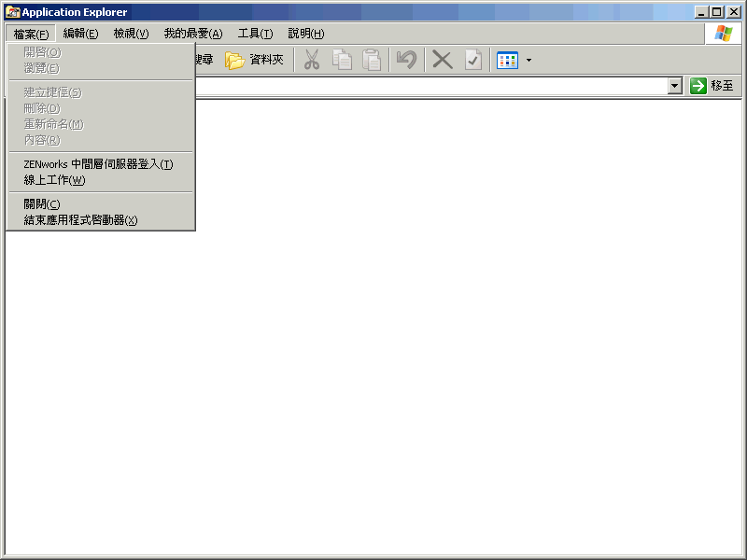The width and height of the screenshot is (747, 560).
Task: Open the 資料夾 folders toolbar button
Action: pyautogui.click(x=254, y=60)
